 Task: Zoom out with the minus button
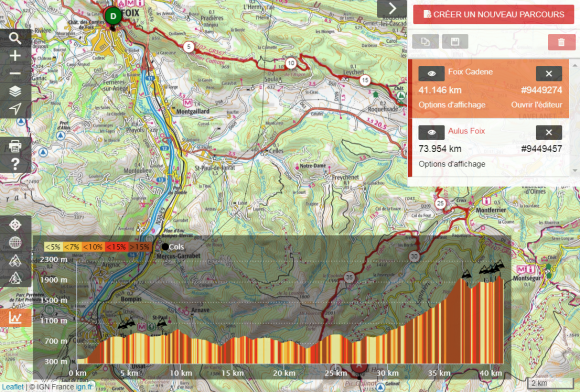tap(15, 73)
